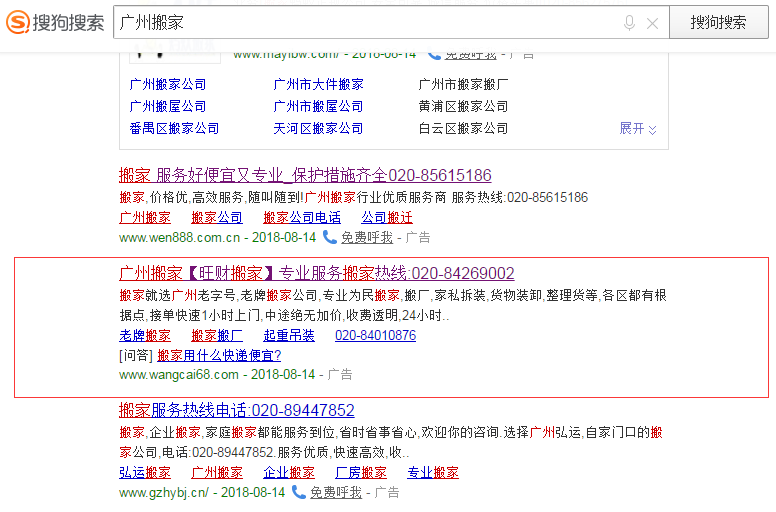Open the 广州市搬家搬厂 link
The width and height of the screenshot is (776, 512).
click(463, 84)
